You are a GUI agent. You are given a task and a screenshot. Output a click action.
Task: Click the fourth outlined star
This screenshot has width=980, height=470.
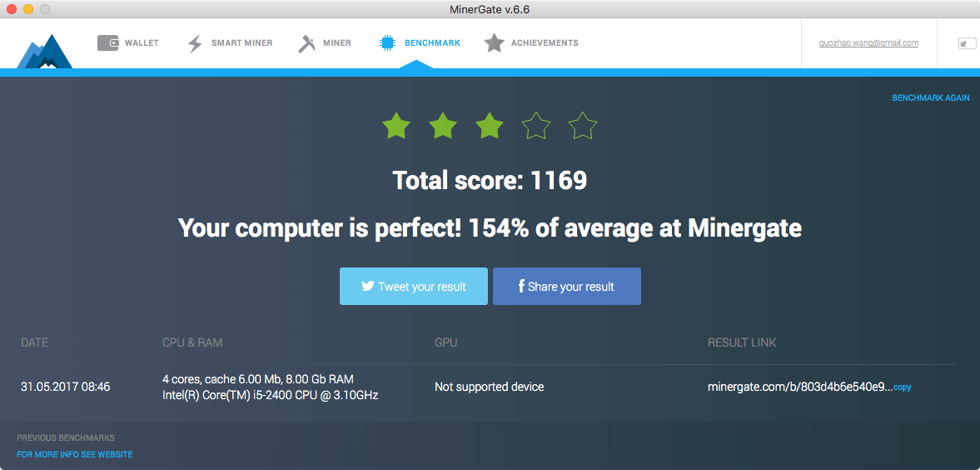tap(536, 126)
